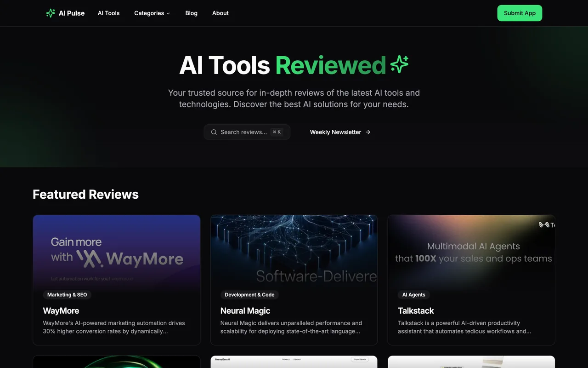
Task: Focus the Search reviews input field
Action: point(247,132)
